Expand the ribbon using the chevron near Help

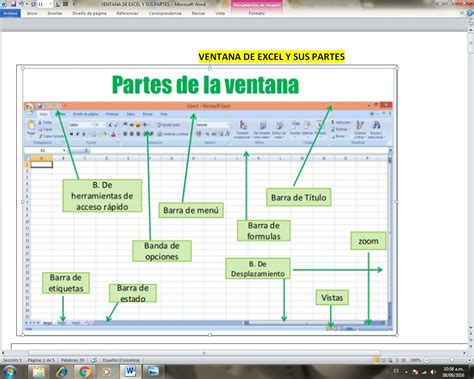pyautogui.click(x=462, y=13)
